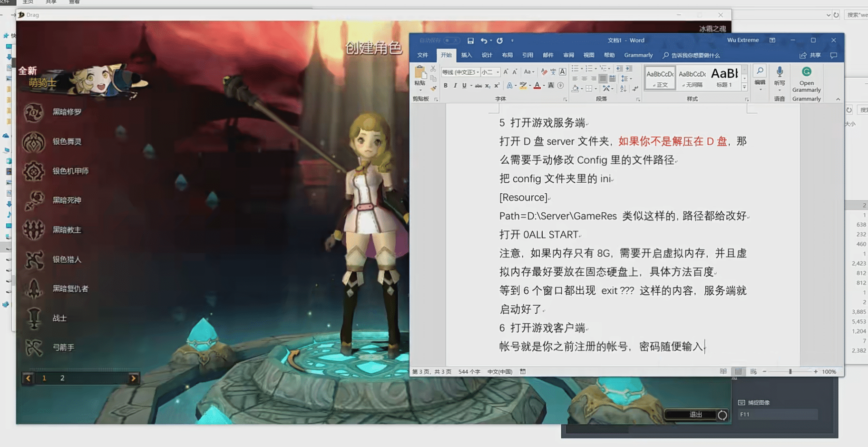This screenshot has width=868, height=447.
Task: Click the 共享 share button in Word
Action: (810, 55)
